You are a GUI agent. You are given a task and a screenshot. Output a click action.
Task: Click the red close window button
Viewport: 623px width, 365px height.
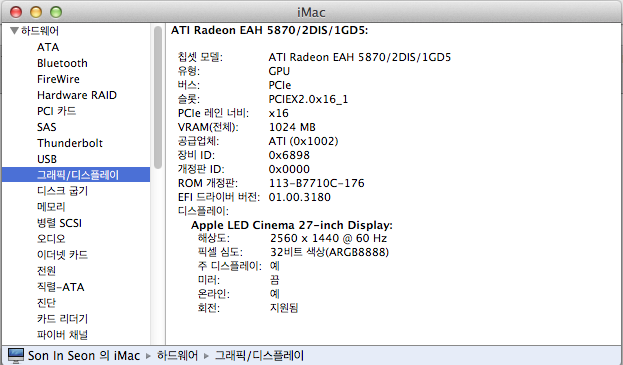(x=16, y=12)
